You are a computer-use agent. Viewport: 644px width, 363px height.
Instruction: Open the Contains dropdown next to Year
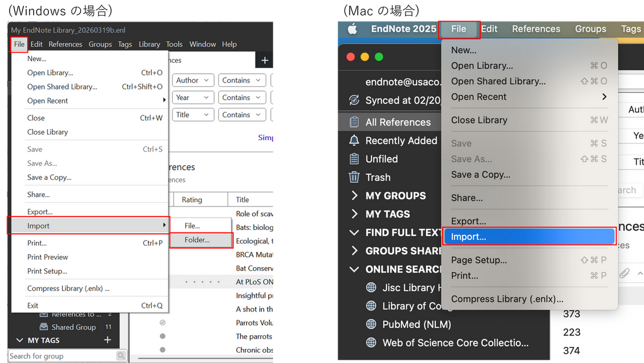click(242, 98)
